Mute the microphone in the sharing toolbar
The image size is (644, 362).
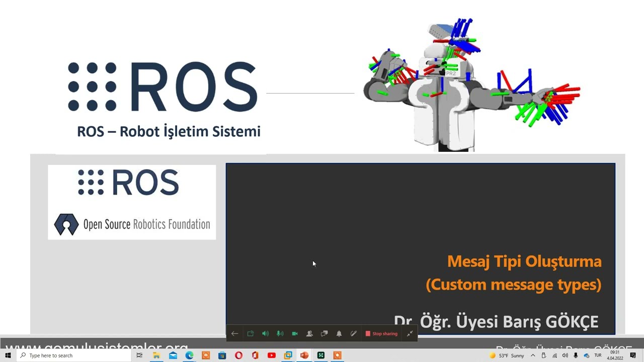pos(280,333)
